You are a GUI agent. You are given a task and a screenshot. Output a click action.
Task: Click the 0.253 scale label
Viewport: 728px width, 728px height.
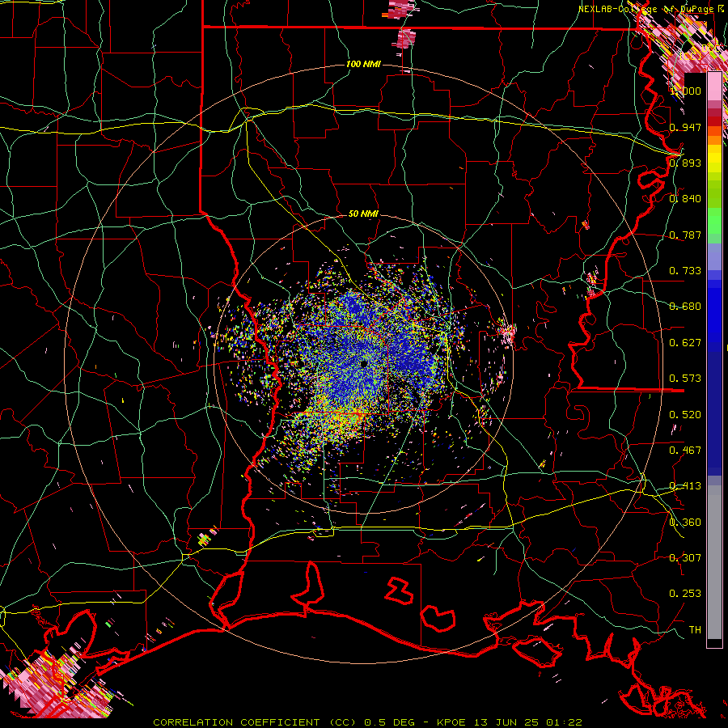tap(685, 594)
